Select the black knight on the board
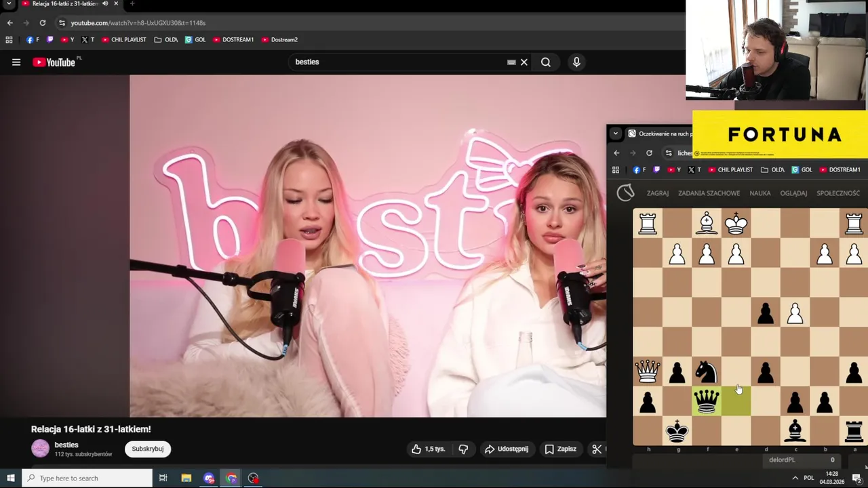868x488 pixels. pos(707,371)
